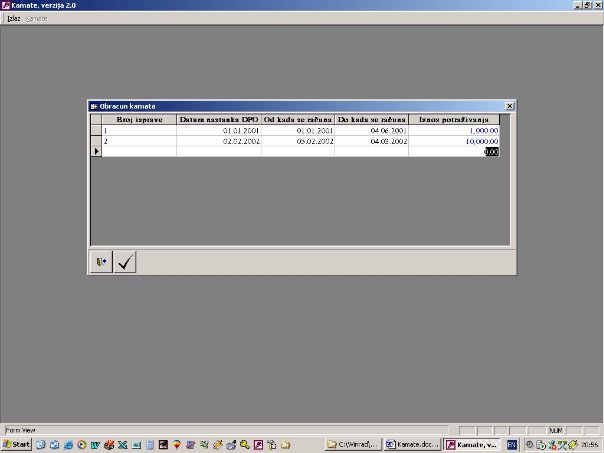Launch Word from the quick launch bar
604x453 pixels.
96,443
